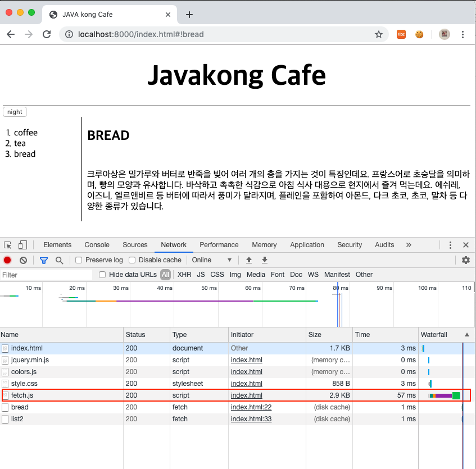Go forward with the browser forward arrow
The width and height of the screenshot is (476, 469).
29,34
